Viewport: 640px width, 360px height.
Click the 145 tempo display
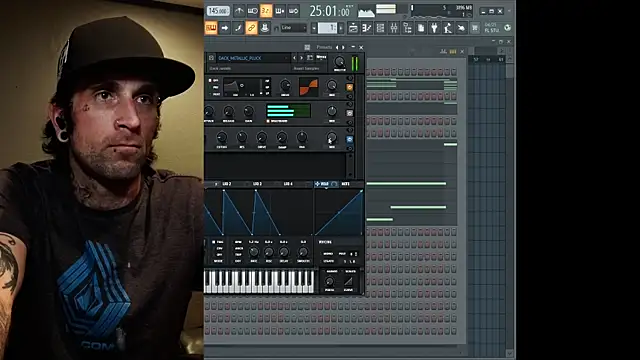click(218, 11)
